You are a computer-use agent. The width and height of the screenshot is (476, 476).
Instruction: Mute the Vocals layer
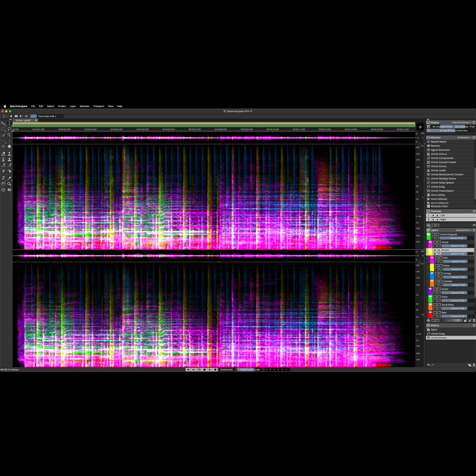(435, 242)
